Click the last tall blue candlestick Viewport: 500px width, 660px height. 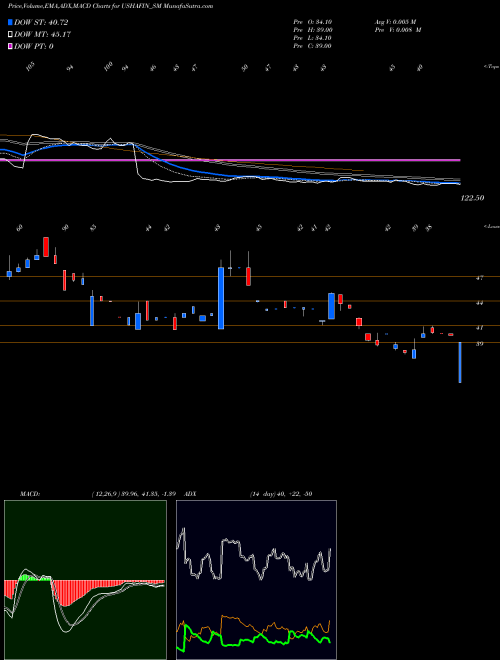pos(460,362)
